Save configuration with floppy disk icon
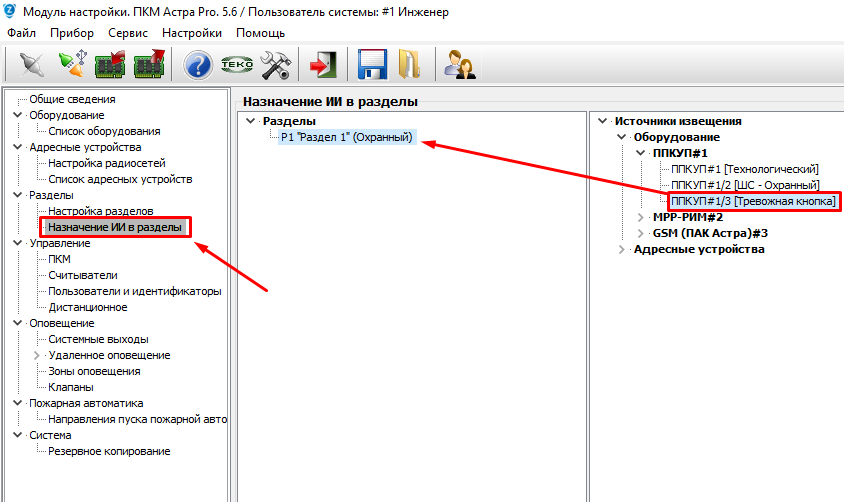Image resolution: width=844 pixels, height=502 pixels. coord(372,65)
